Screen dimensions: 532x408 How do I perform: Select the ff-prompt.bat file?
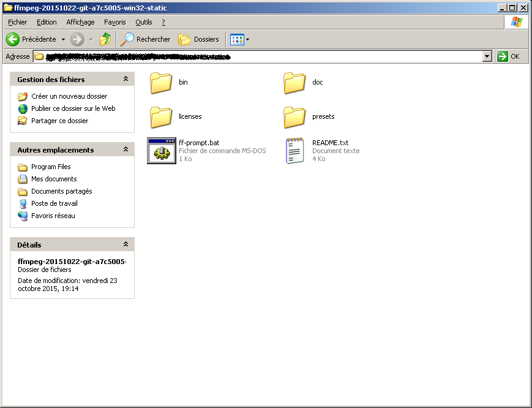pos(162,151)
